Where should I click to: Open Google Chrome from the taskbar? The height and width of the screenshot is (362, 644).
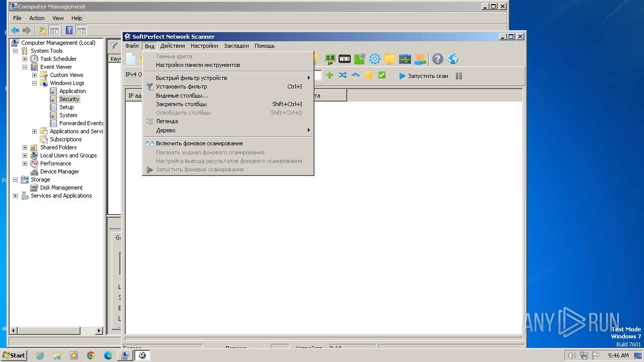pos(91,355)
